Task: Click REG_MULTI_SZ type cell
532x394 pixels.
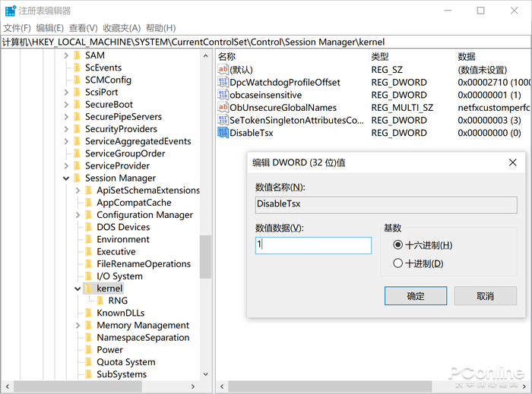Action: point(402,108)
